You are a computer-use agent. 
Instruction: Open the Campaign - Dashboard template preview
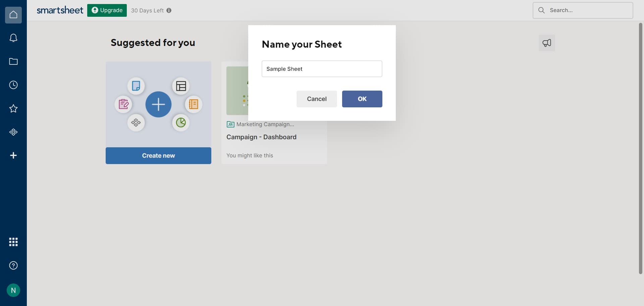(261, 137)
